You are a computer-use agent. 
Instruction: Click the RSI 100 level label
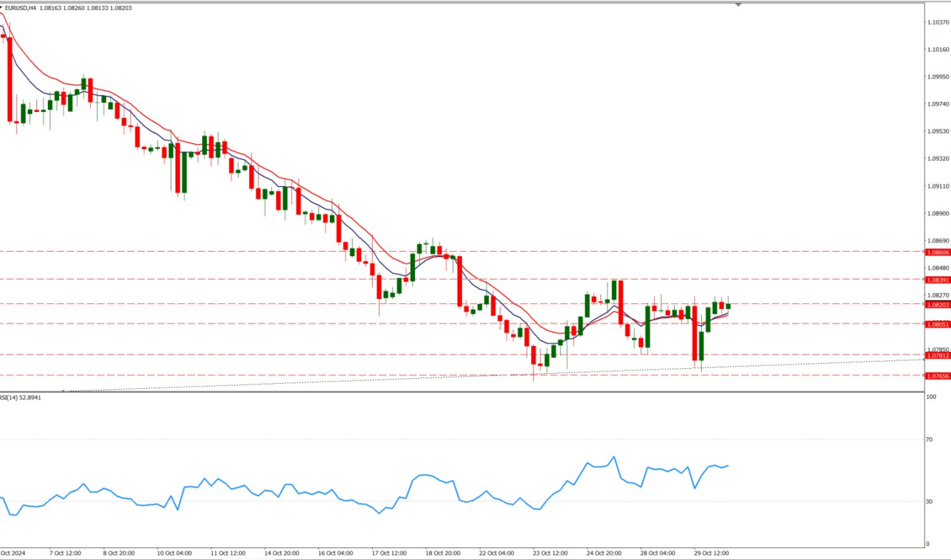pyautogui.click(x=931, y=397)
